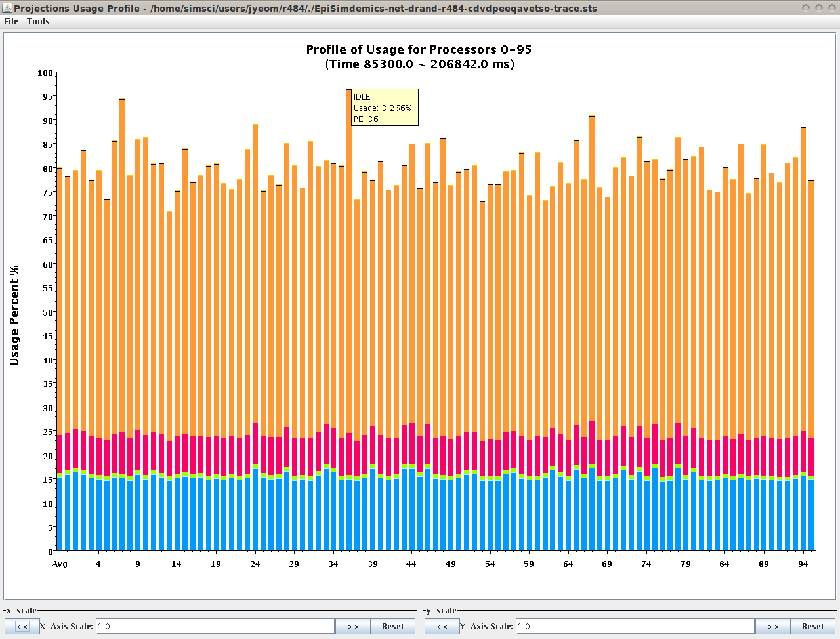Click the y-scale "<<" decrease button
This screenshot has width=840, height=639.
tap(442, 627)
